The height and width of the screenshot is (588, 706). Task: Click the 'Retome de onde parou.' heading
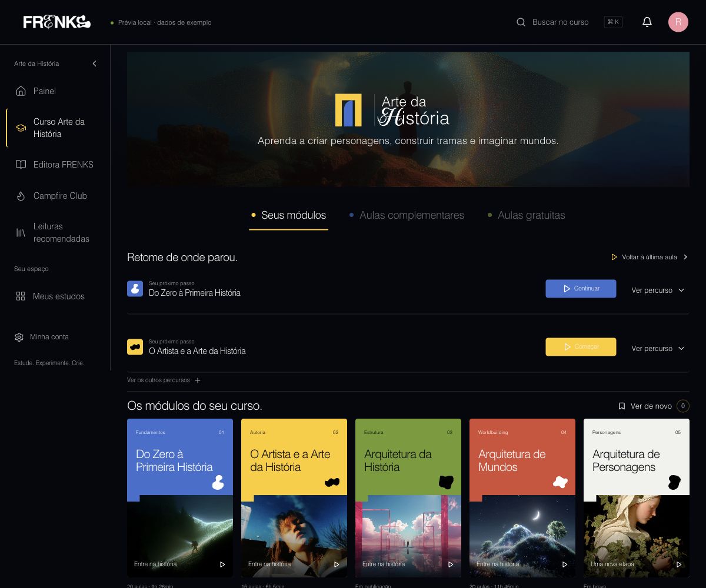point(182,258)
